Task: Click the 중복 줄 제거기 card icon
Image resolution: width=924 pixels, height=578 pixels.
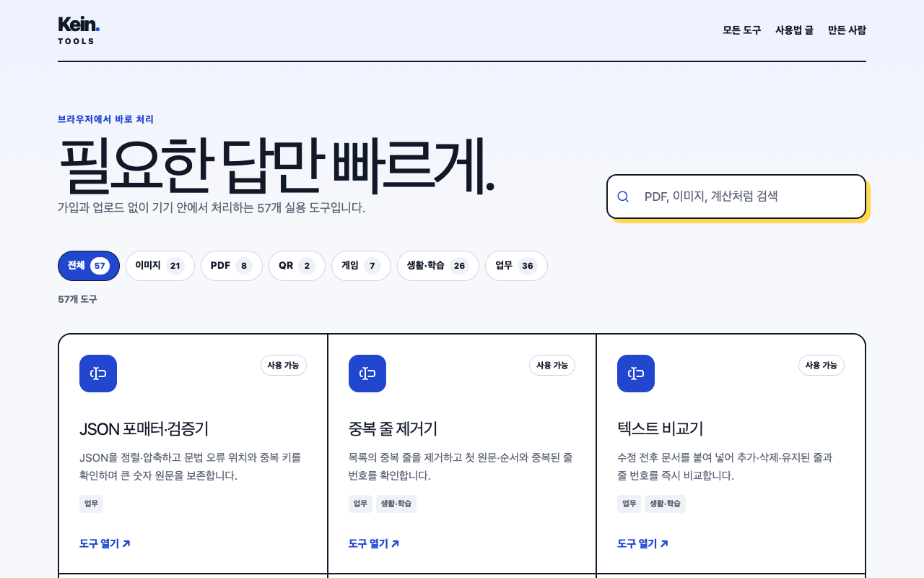Action: coord(367,374)
